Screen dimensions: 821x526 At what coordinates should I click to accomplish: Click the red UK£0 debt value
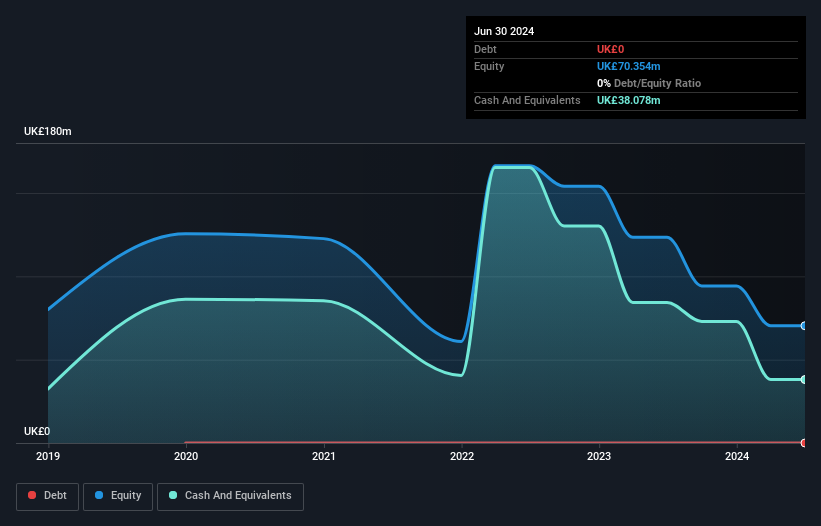pos(611,49)
